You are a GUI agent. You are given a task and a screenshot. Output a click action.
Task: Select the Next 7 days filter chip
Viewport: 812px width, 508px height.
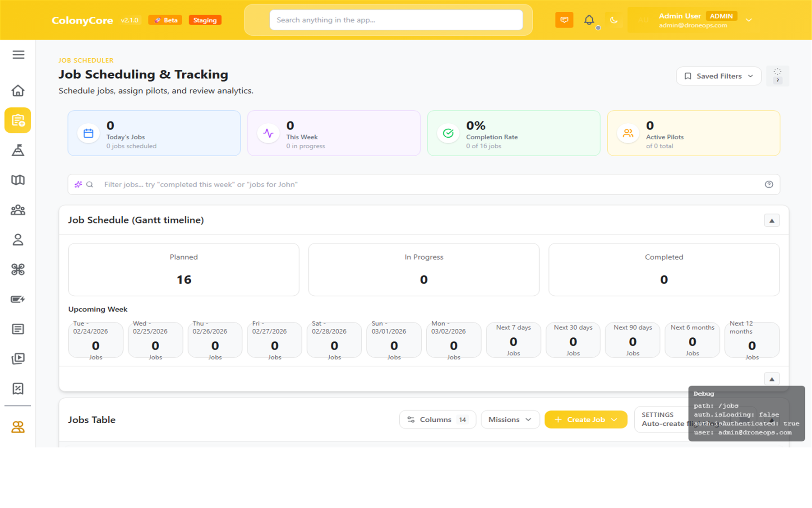(513, 340)
